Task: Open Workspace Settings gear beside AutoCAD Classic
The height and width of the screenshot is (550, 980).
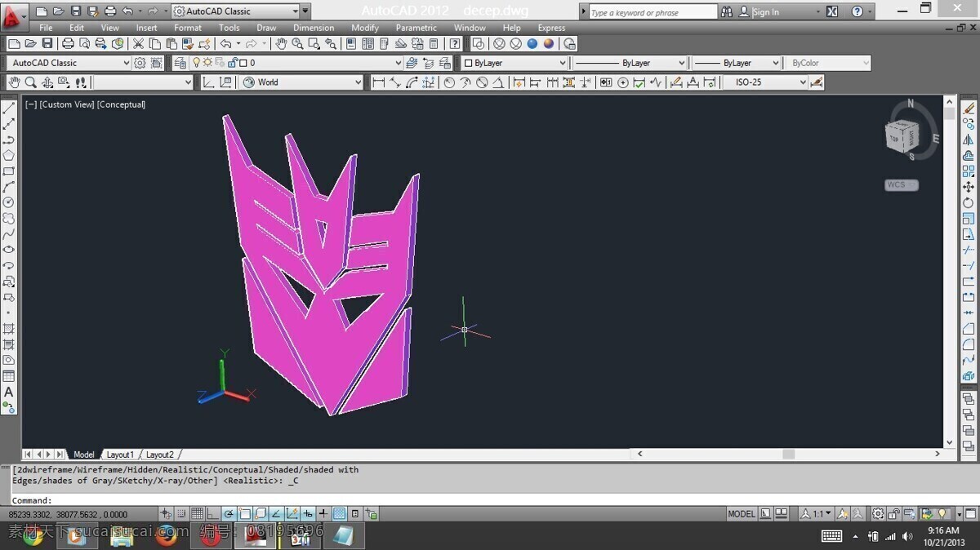Action: tap(140, 63)
